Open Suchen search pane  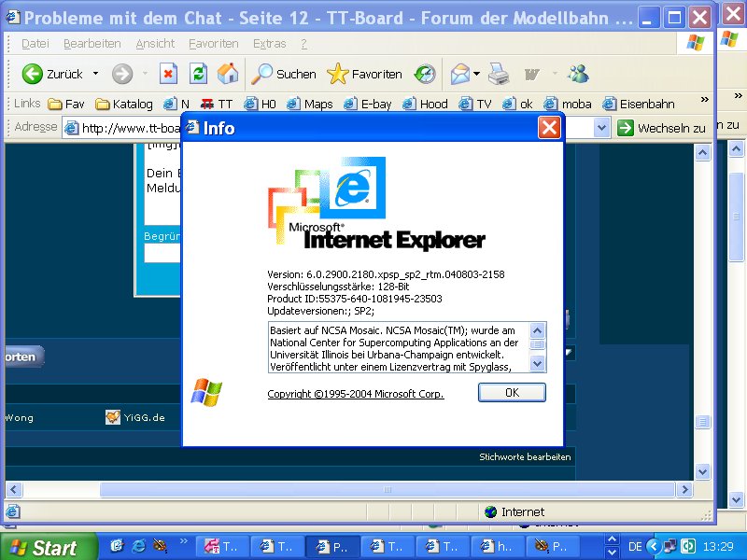coord(284,74)
